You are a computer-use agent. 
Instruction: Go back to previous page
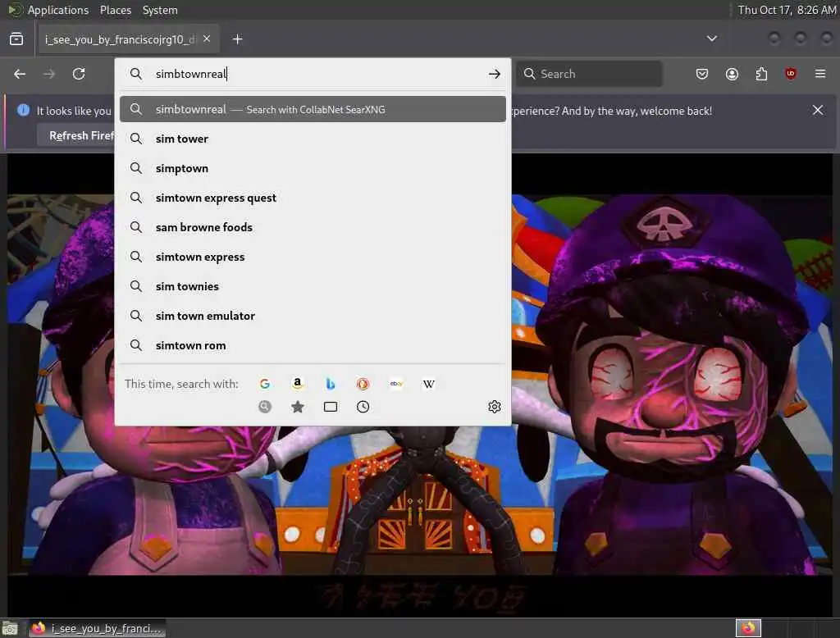20,74
